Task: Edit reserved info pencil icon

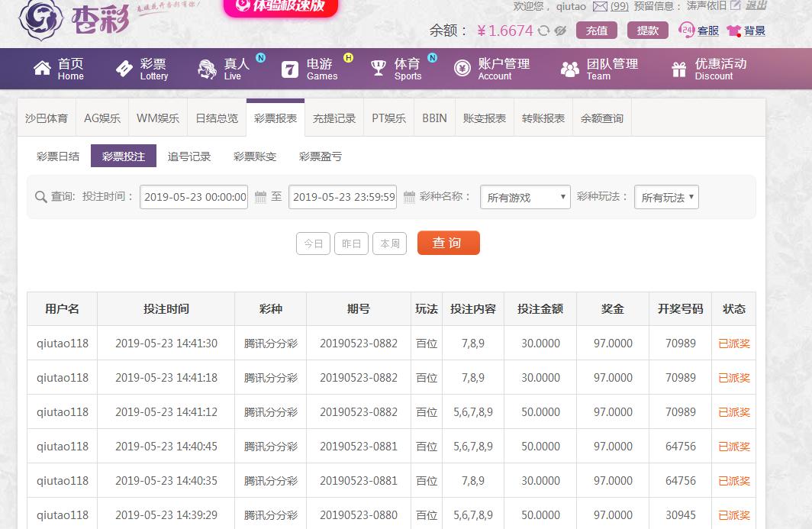Action: coord(736,5)
